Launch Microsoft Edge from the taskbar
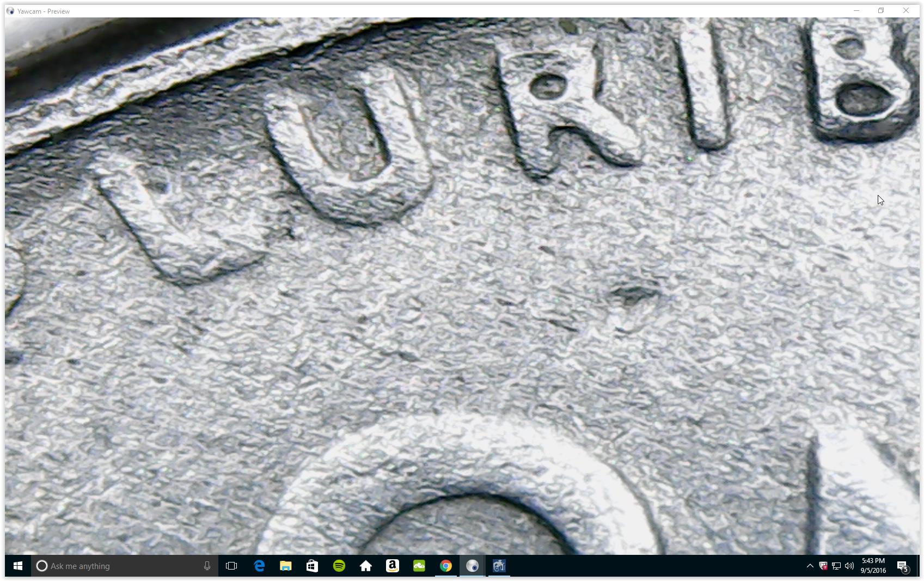Image resolution: width=924 pixels, height=581 pixels. click(259, 566)
